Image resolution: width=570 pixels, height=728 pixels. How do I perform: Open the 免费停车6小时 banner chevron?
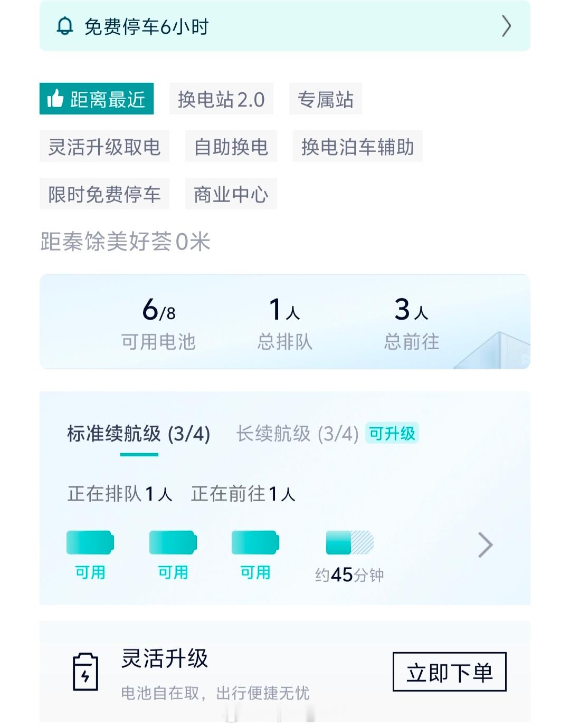(x=506, y=26)
